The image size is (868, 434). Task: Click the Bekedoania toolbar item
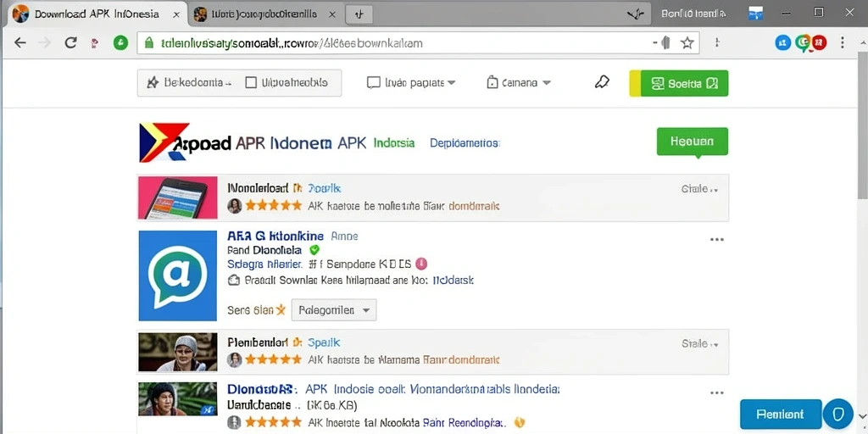tap(189, 83)
